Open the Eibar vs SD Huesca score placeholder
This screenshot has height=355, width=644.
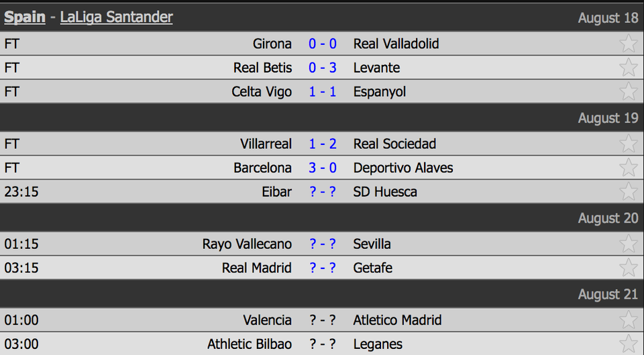tap(323, 191)
